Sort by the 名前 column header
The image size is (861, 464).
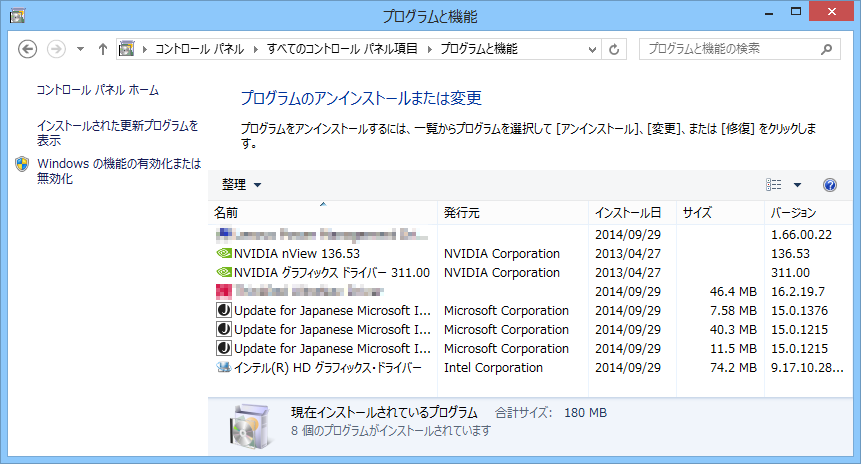(226, 213)
